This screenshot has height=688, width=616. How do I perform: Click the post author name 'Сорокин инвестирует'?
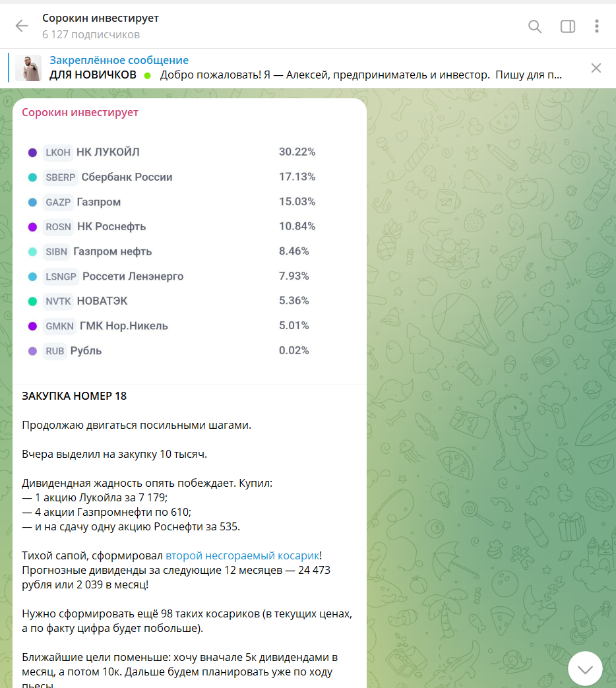pyautogui.click(x=80, y=112)
